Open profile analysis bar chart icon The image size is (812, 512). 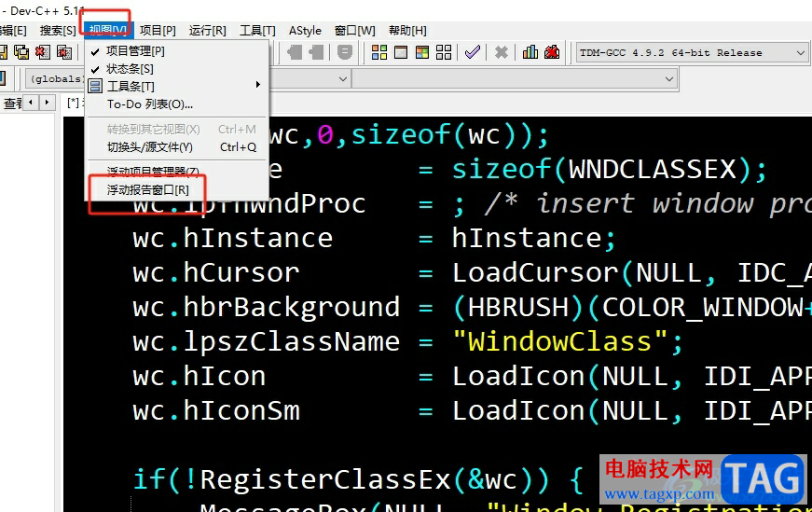[x=530, y=52]
